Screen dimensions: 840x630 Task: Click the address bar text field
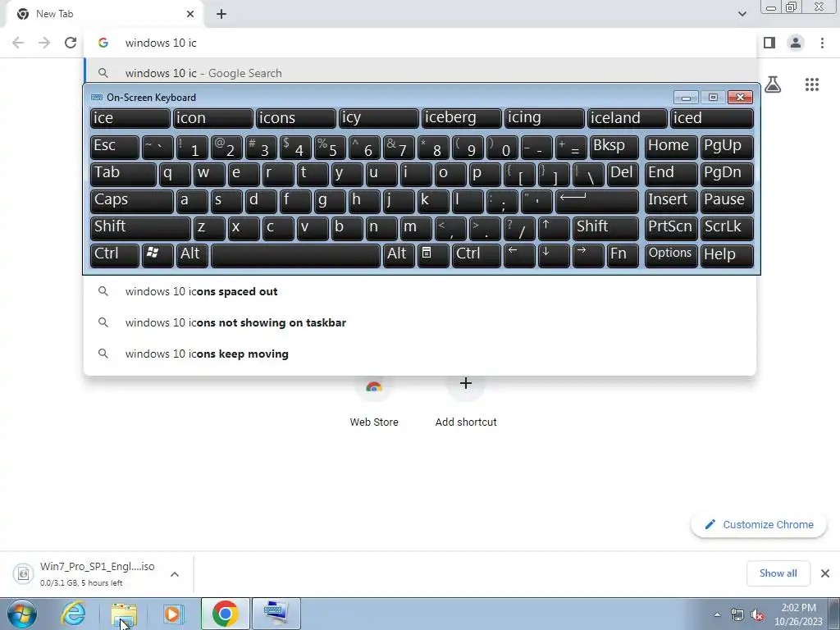pyautogui.click(x=420, y=43)
